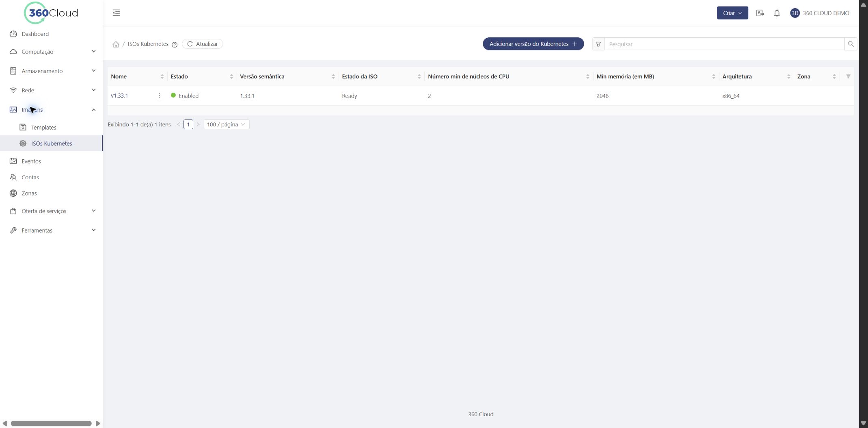Expand the Computação menu

click(52, 52)
